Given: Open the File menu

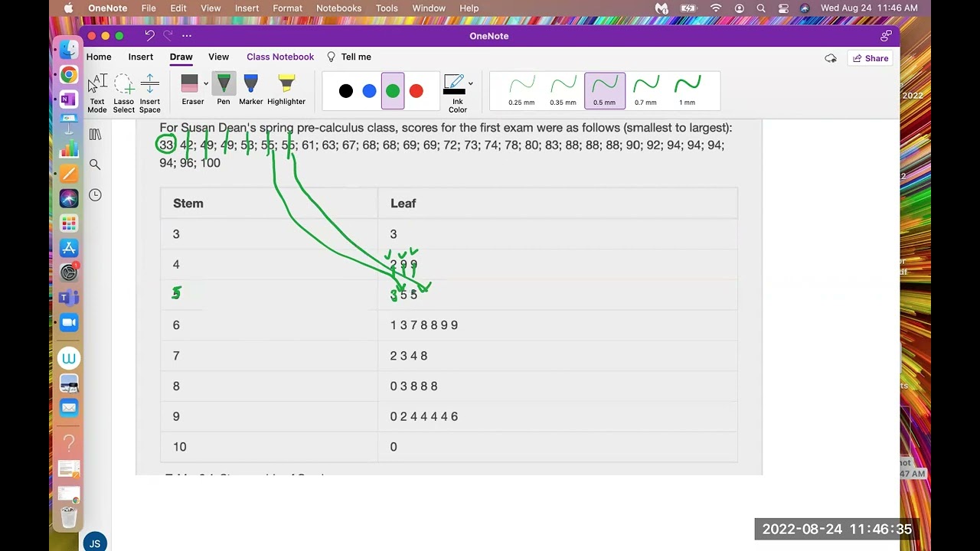Looking at the screenshot, I should 149,8.
